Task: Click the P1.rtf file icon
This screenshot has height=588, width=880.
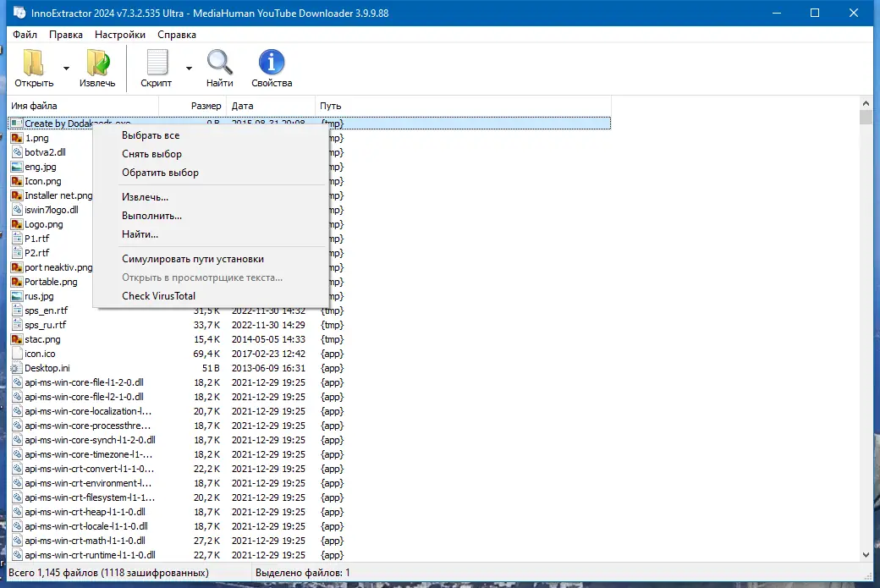Action: click(17, 239)
